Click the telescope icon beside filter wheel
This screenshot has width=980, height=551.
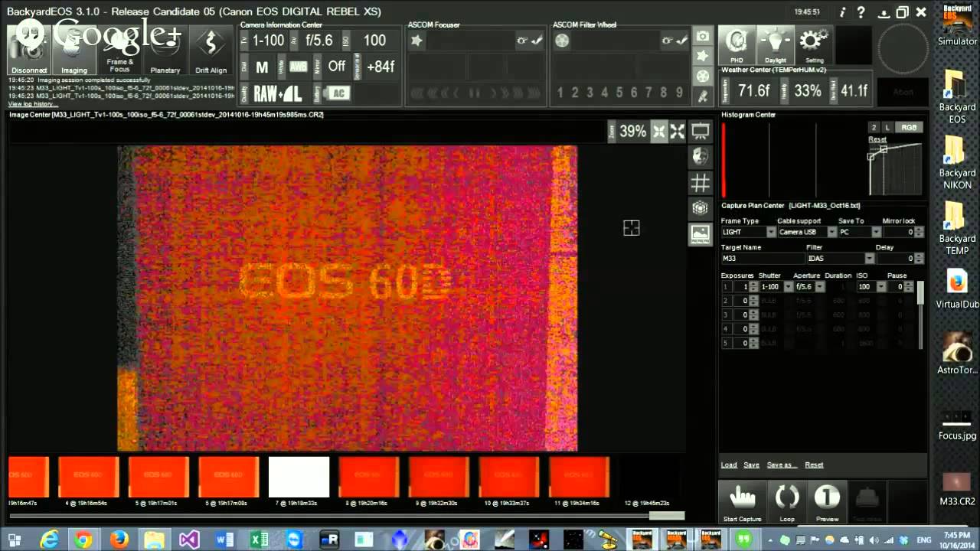(x=702, y=96)
